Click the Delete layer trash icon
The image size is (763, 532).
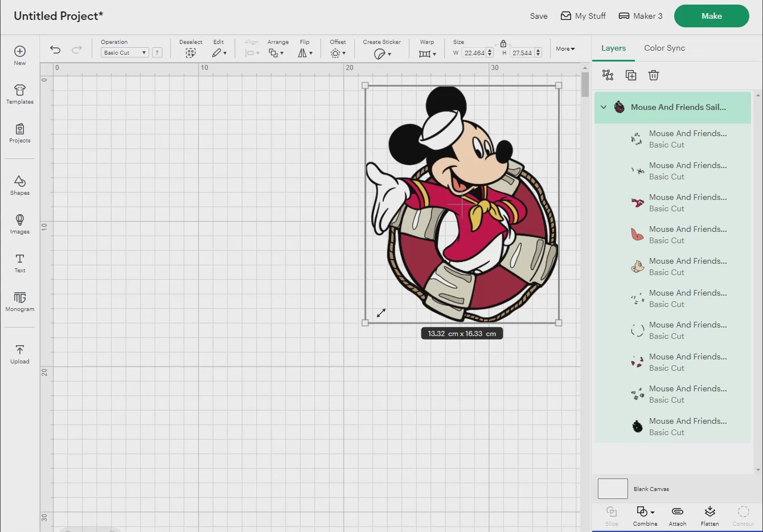654,75
